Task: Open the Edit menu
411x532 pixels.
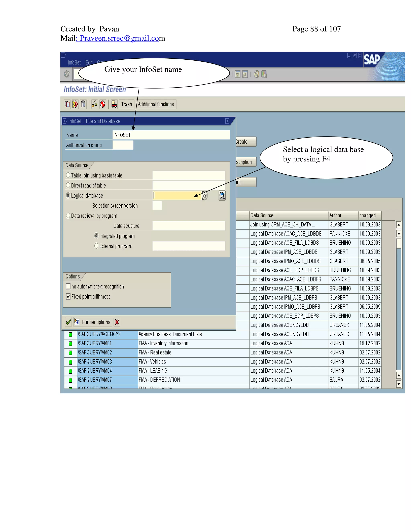Action: tap(89, 63)
